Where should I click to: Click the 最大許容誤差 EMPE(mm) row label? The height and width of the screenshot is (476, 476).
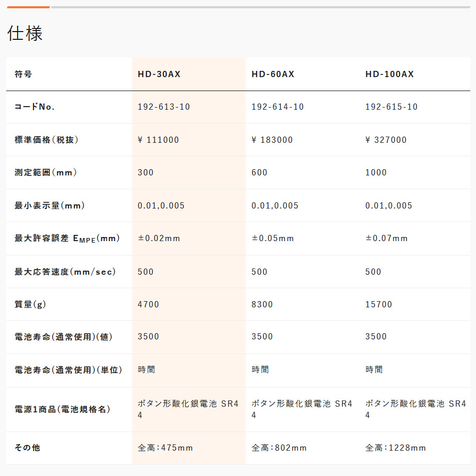pos(67,239)
